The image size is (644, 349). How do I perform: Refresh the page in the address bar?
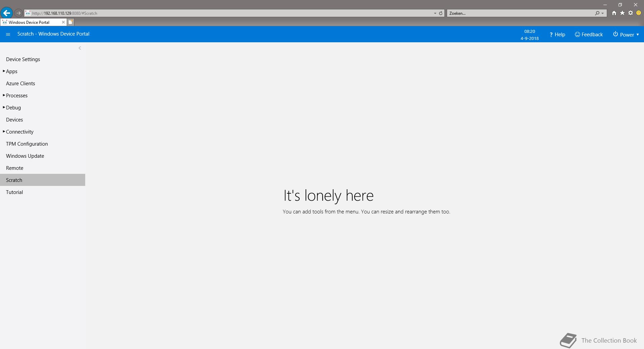(441, 13)
